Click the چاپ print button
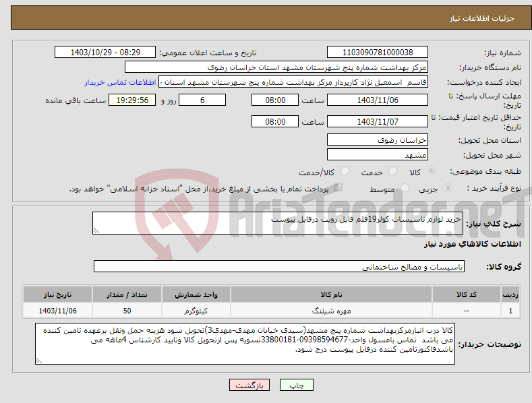The image size is (532, 403). coord(297,385)
